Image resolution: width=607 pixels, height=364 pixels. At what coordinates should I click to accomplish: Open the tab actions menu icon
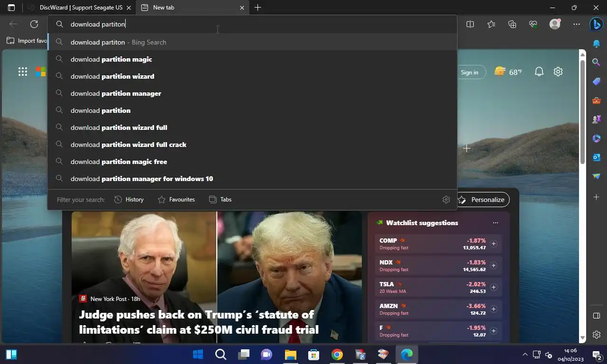coord(11,8)
